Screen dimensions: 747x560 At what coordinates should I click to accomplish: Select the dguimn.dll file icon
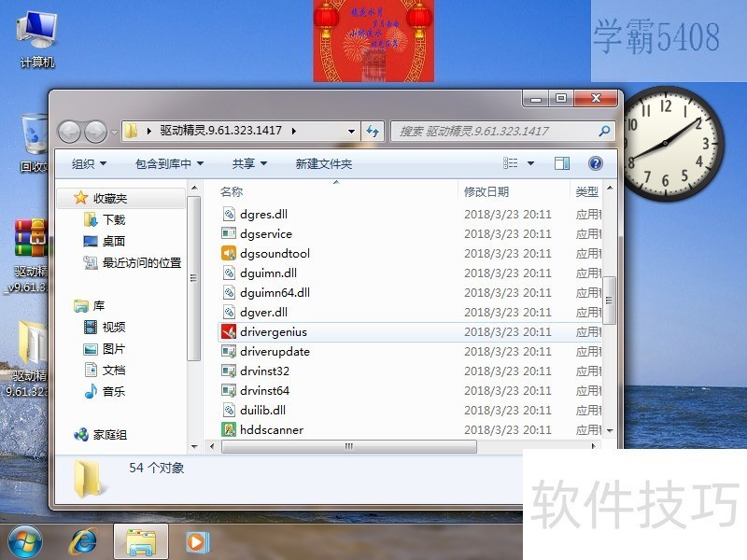point(229,273)
